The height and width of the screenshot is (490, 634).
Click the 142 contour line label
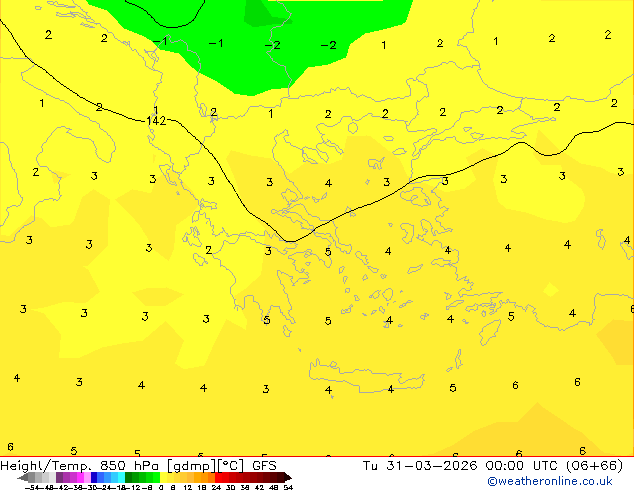[x=156, y=121]
